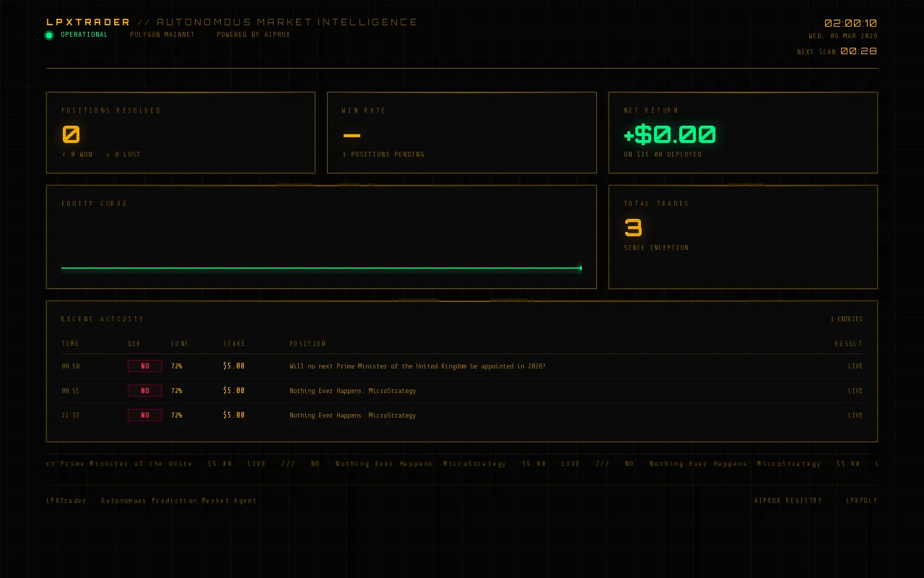Click the LIVE result in the 00:58 row
Screen dimensions: 924x578
pos(855,366)
